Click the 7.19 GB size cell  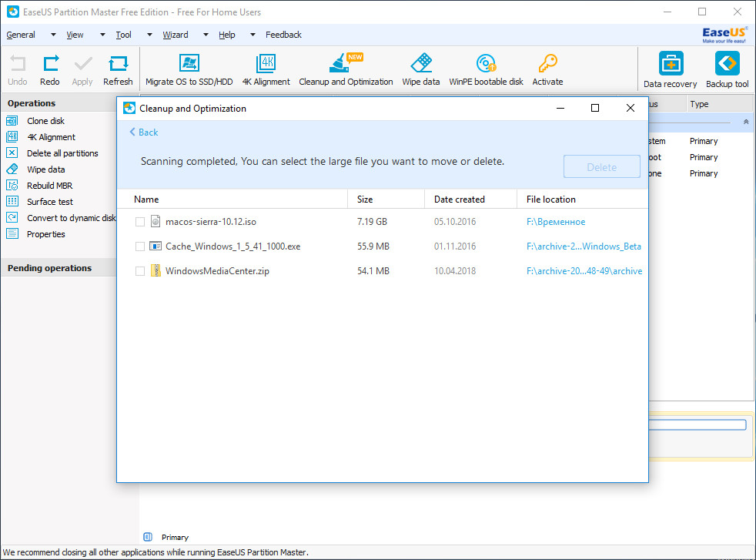(x=372, y=222)
